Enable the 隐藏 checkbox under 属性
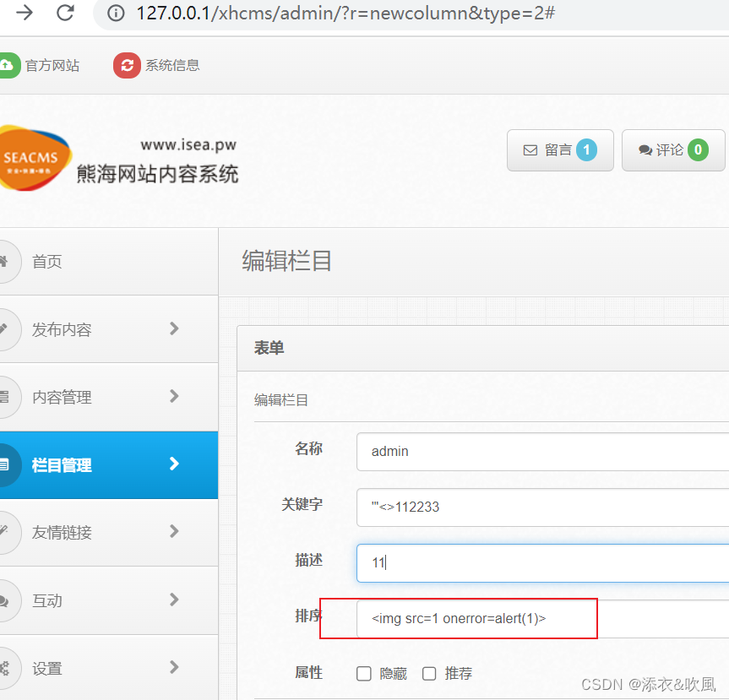 point(363,673)
